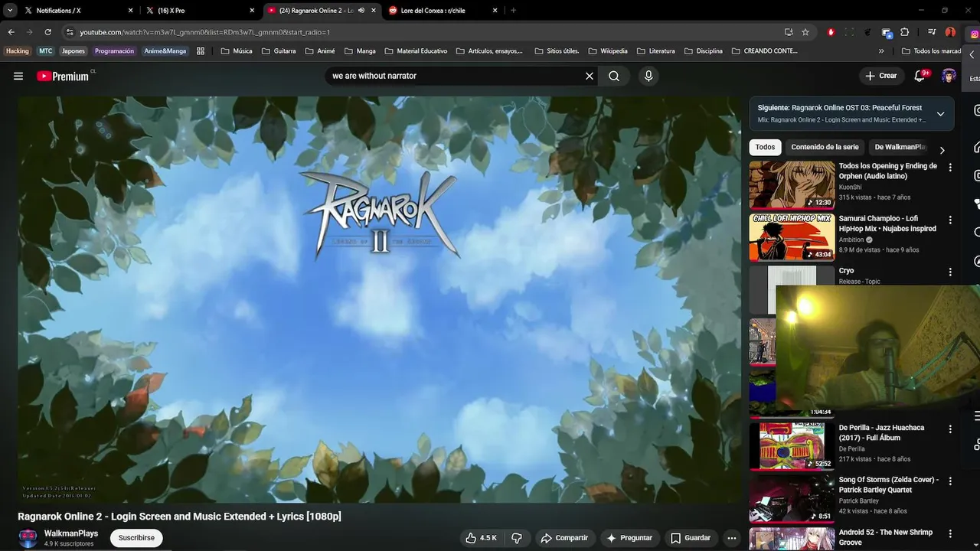Dislike the video with thumbs down

pyautogui.click(x=517, y=538)
